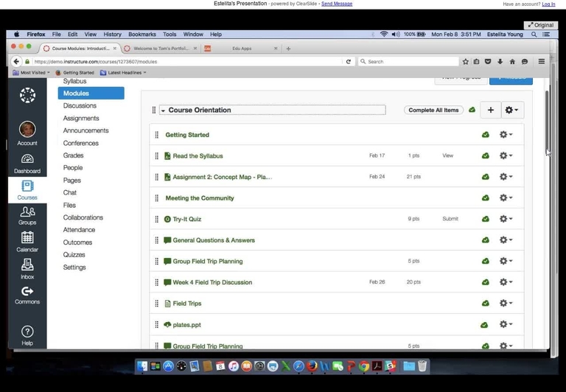Open Discussions in course navigation
The image size is (566, 392).
click(x=80, y=106)
